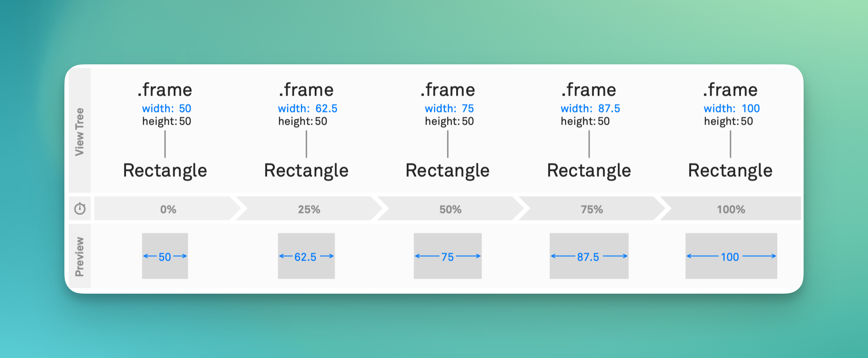Click the width: 100 text
Image resolution: width=868 pixels, height=358 pixels.
[x=731, y=108]
